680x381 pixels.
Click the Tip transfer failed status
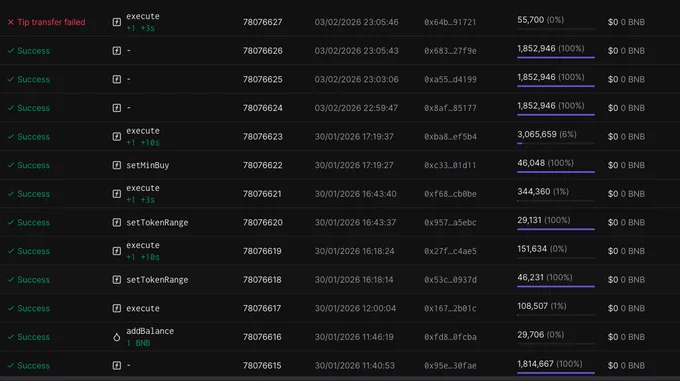point(51,22)
